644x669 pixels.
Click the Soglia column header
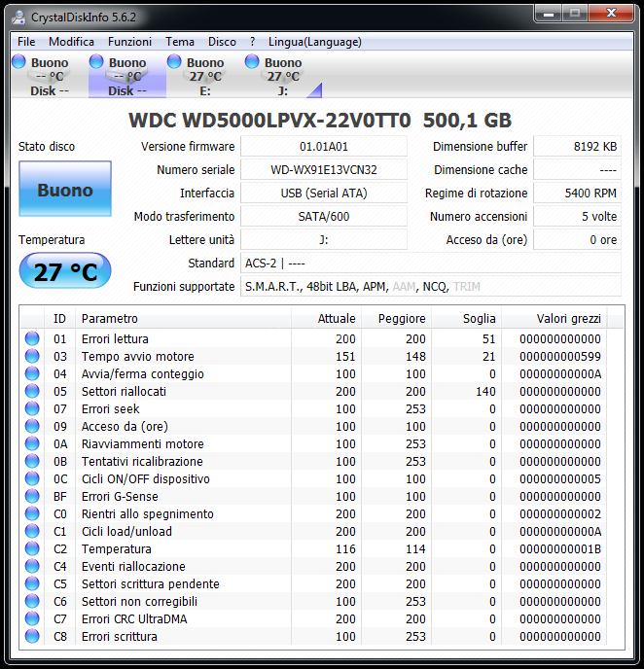point(467,319)
